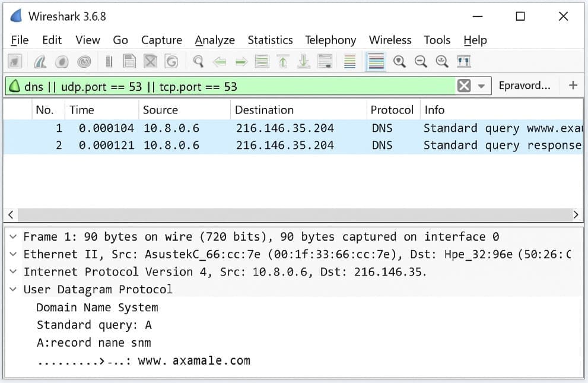
Task: Clear the display filter with X button
Action: pyautogui.click(x=464, y=86)
